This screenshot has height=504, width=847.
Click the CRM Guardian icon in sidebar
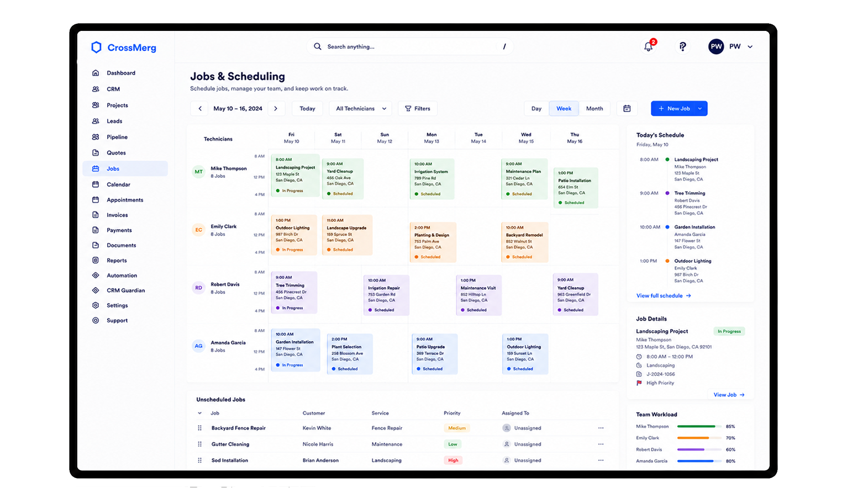tap(96, 290)
